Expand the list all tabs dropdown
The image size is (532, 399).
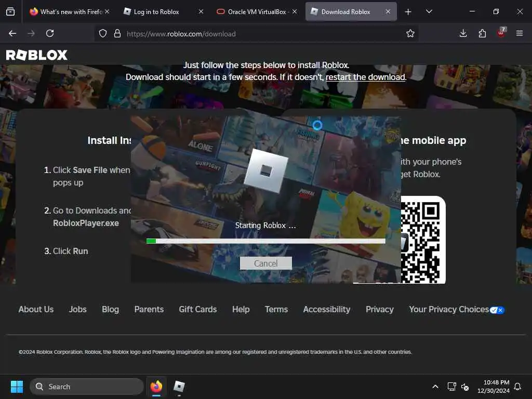point(429,11)
